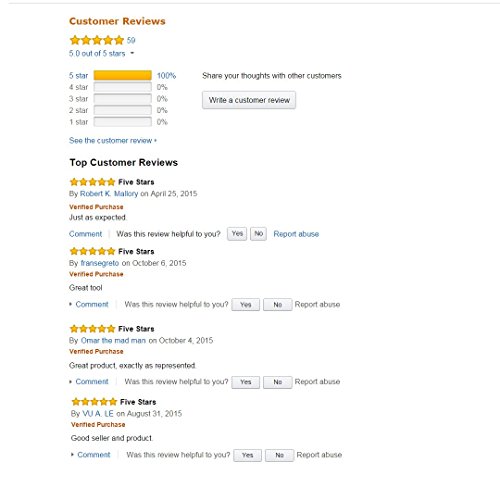Expand Comment arrow under VU A. LE's review

(x=72, y=455)
